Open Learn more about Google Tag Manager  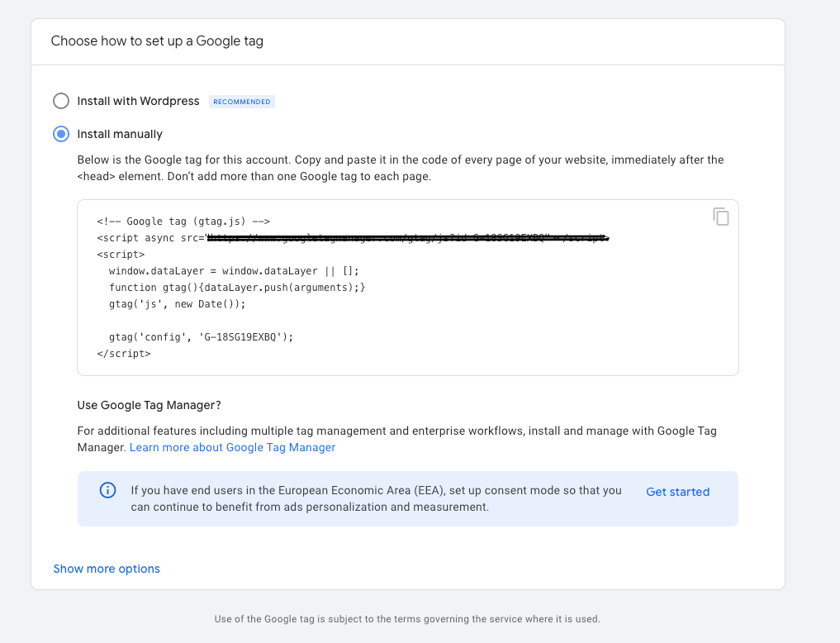pyautogui.click(x=232, y=447)
